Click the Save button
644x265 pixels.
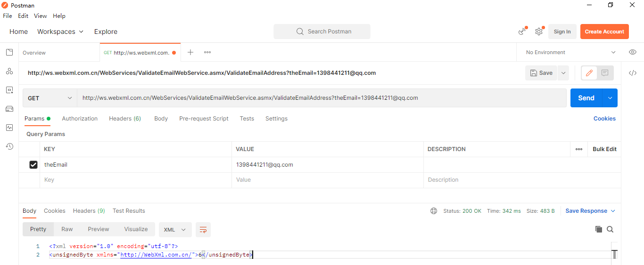click(541, 73)
